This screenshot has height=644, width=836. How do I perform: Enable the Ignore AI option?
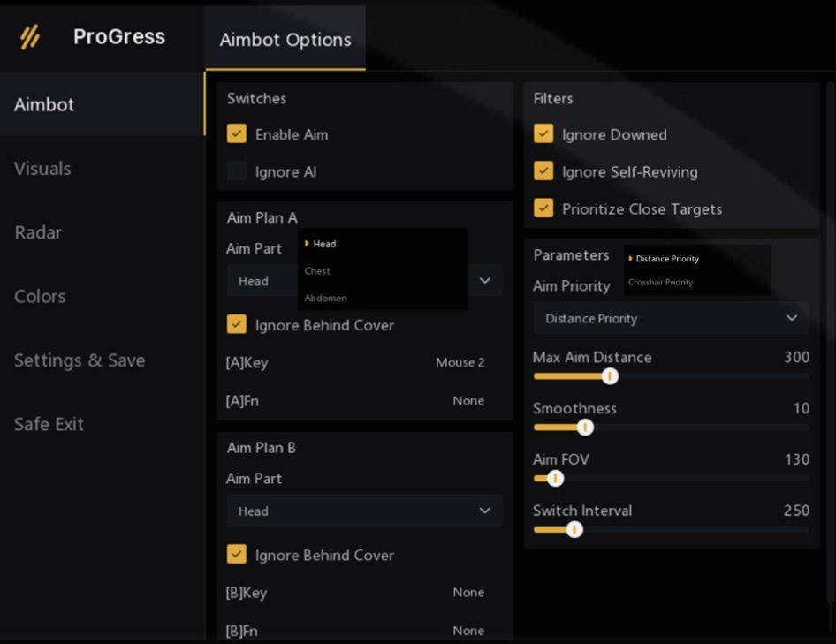237,171
